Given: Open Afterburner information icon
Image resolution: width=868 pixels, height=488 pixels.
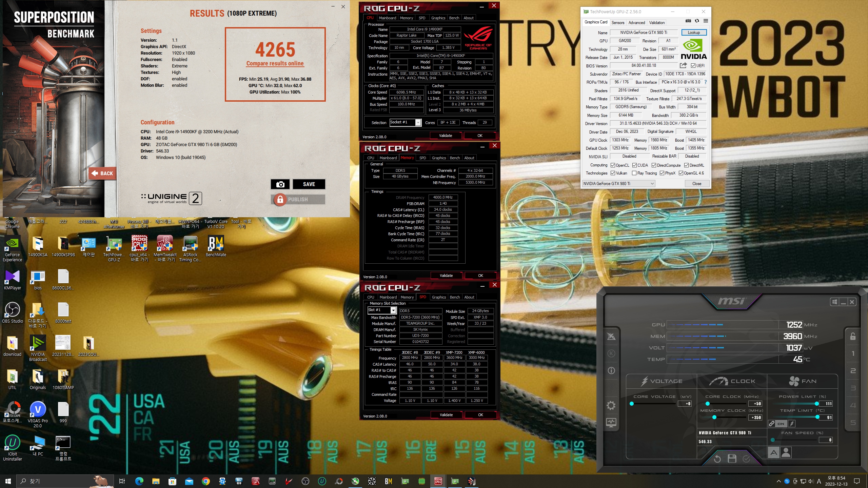Looking at the screenshot, I should point(611,371).
